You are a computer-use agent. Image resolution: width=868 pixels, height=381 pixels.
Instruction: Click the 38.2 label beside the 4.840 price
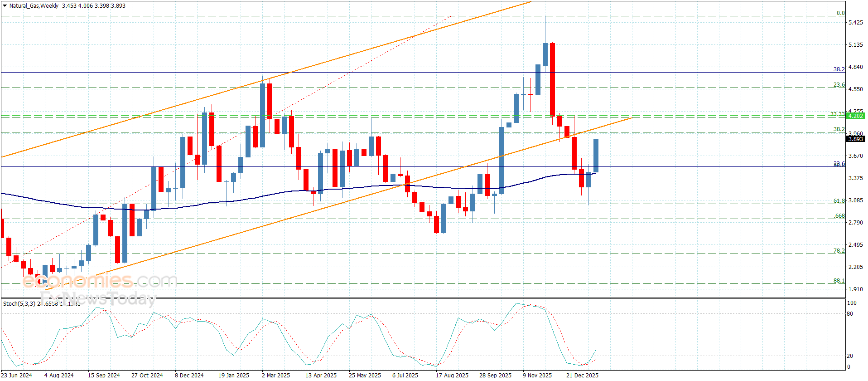(x=839, y=69)
